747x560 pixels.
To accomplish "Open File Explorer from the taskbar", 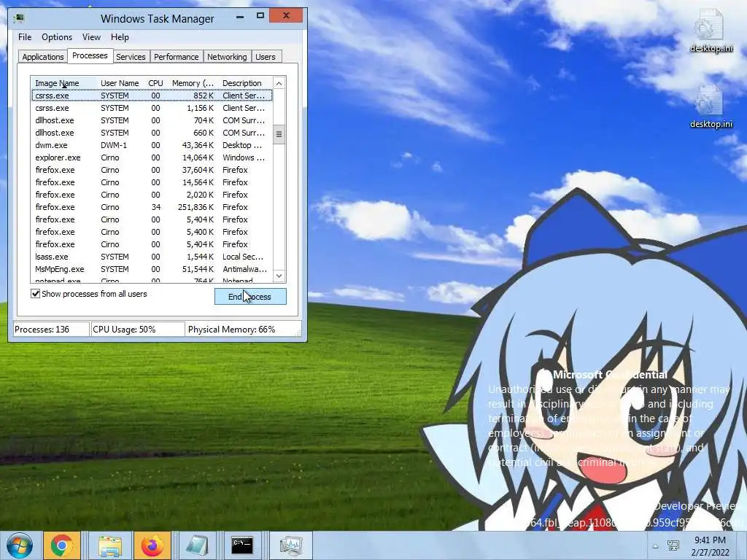I will [x=110, y=545].
